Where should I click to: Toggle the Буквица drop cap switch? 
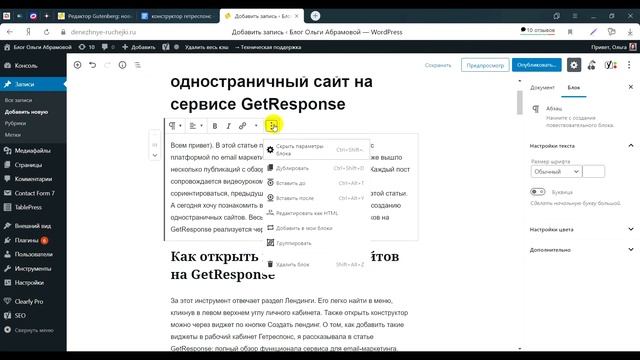pos(538,191)
